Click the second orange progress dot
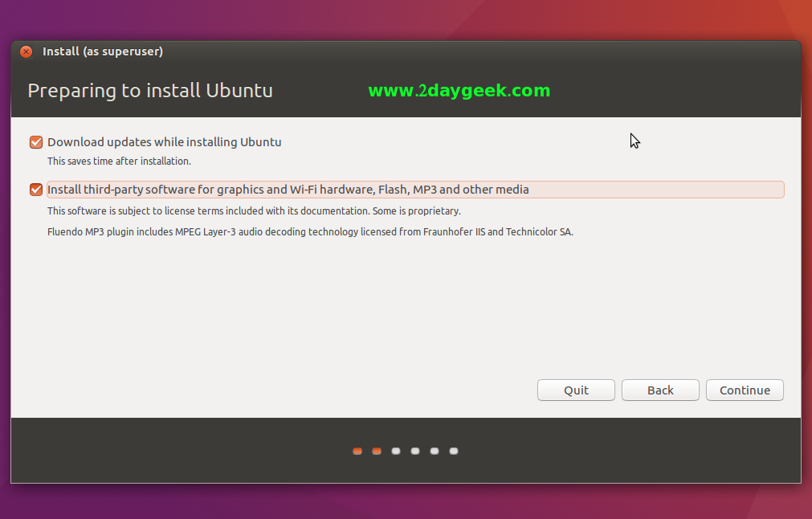The image size is (812, 519). 377,451
